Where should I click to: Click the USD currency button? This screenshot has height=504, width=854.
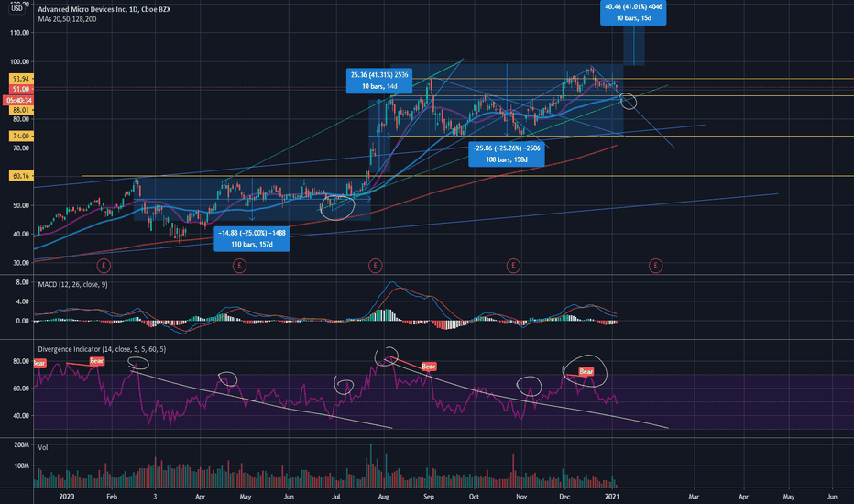tap(16, 8)
